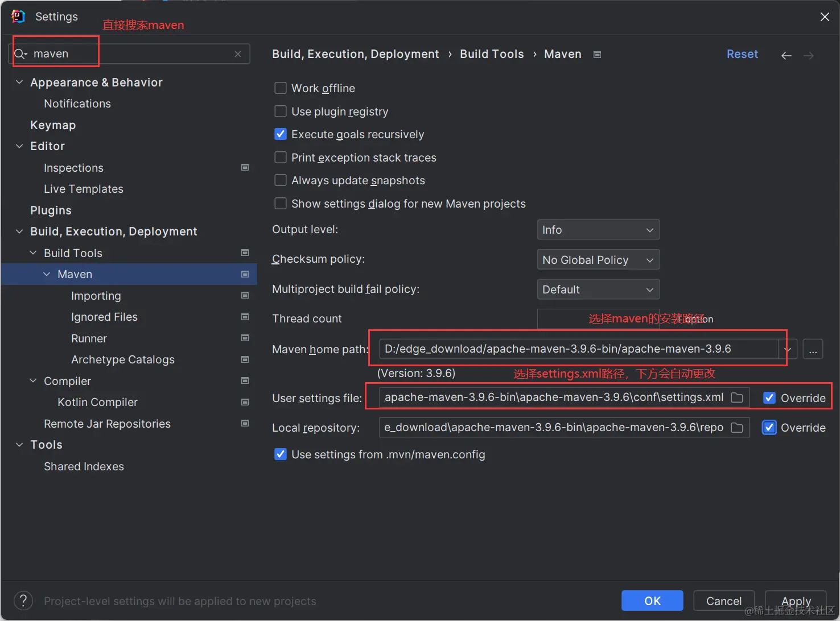Screen dimensions: 840x621
Task: Open Shared Indexes settings
Action: pos(84,466)
